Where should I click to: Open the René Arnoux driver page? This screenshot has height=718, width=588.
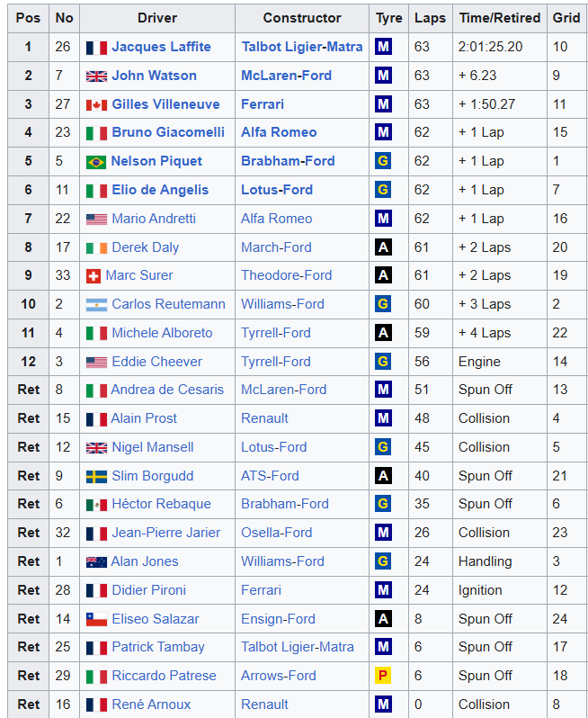(x=151, y=705)
